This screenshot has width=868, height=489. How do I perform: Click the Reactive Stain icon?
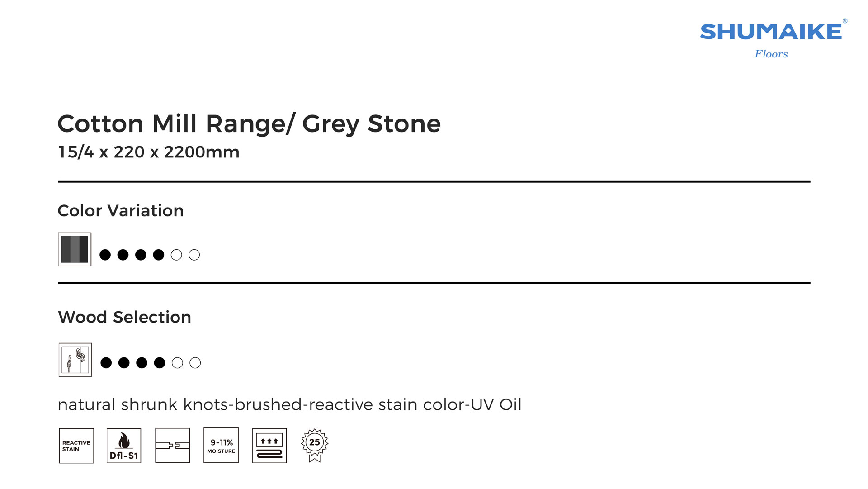pyautogui.click(x=76, y=446)
